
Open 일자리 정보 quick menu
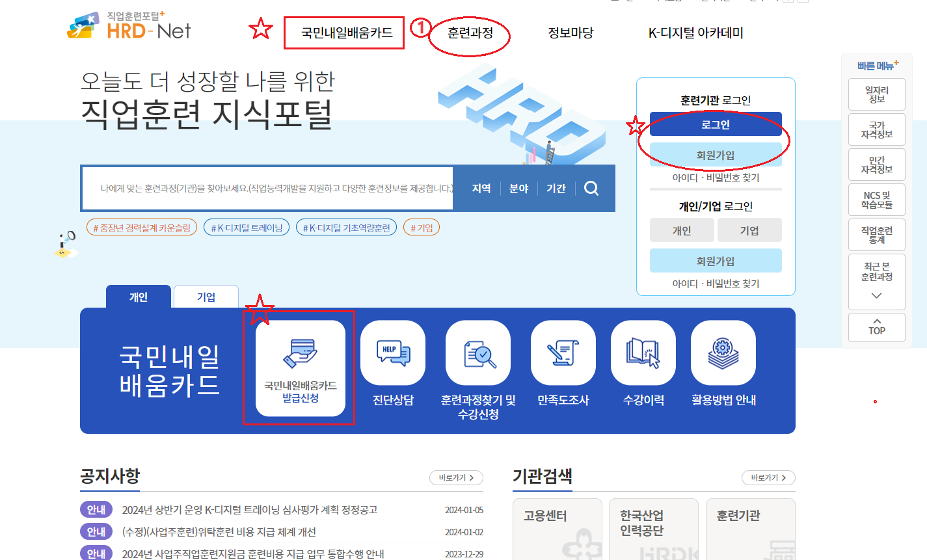[876, 95]
